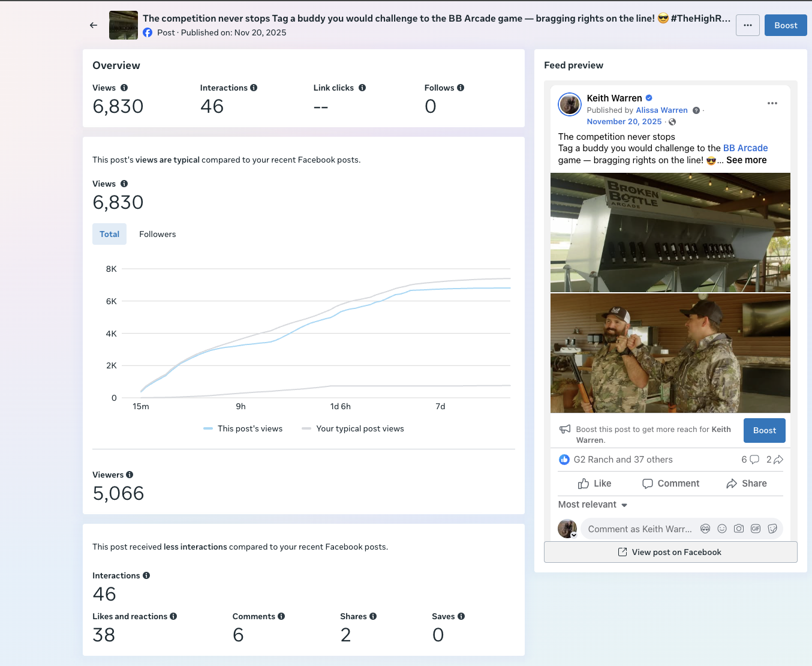Open the sticker picker in comment box
This screenshot has height=666, width=812.
772,529
